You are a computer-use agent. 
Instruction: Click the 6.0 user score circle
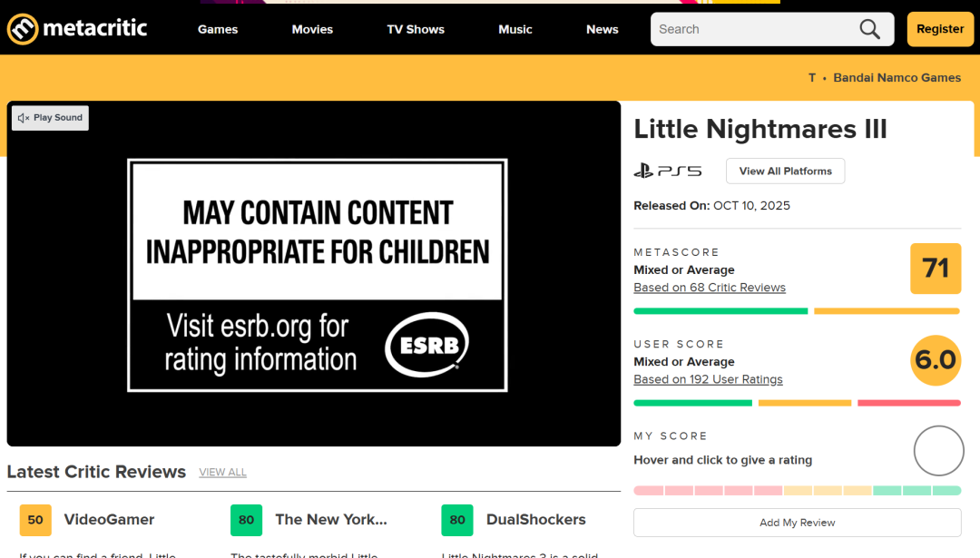pyautogui.click(x=935, y=360)
